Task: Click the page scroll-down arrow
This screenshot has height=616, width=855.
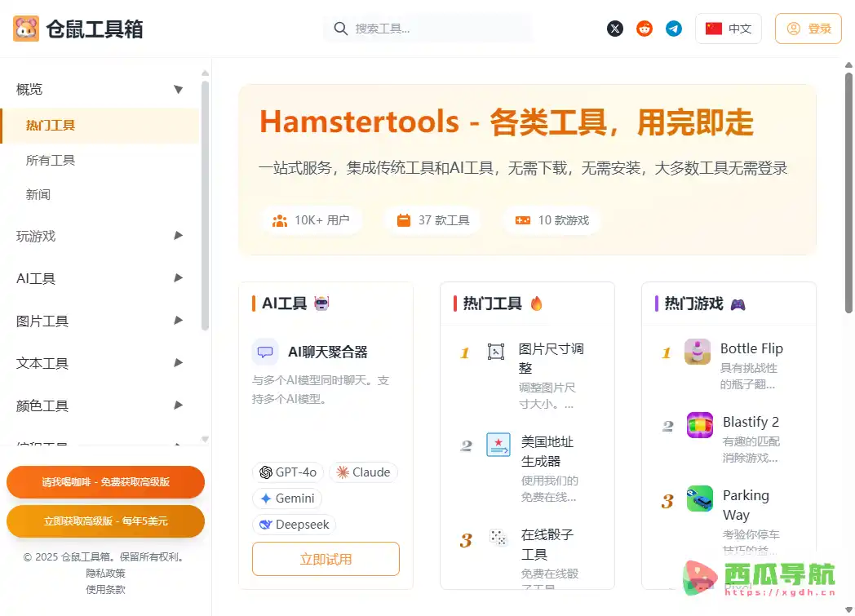Action: coord(848,609)
